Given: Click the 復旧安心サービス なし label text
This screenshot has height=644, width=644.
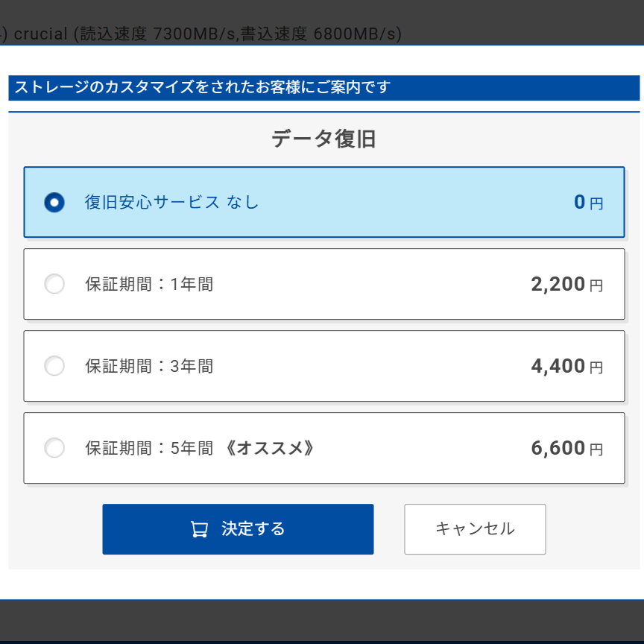Looking at the screenshot, I should click(171, 202).
